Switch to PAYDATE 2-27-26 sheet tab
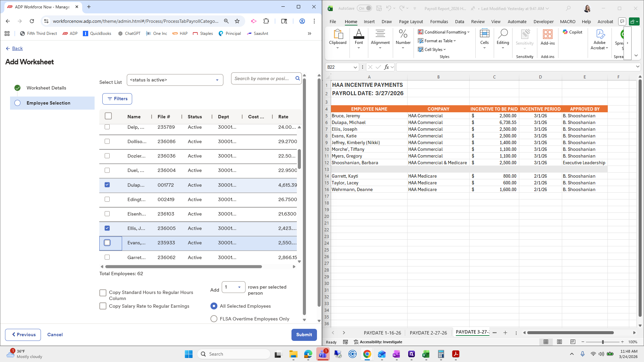This screenshot has width=644, height=362. pyautogui.click(x=428, y=333)
